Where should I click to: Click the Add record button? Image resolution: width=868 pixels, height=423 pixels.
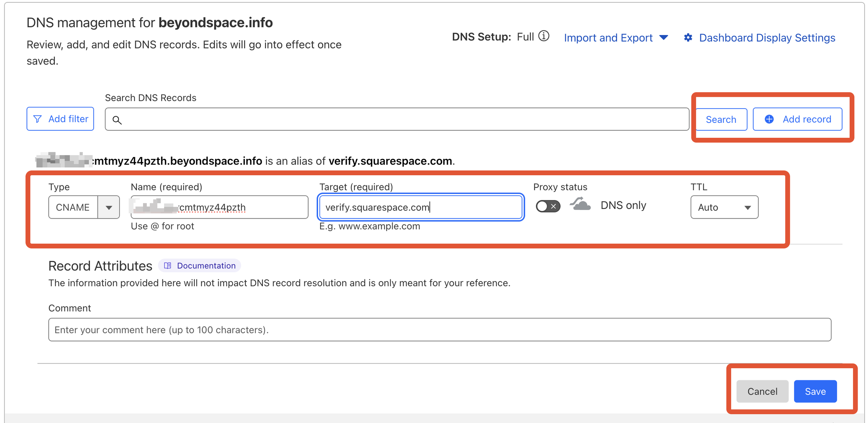[798, 119]
